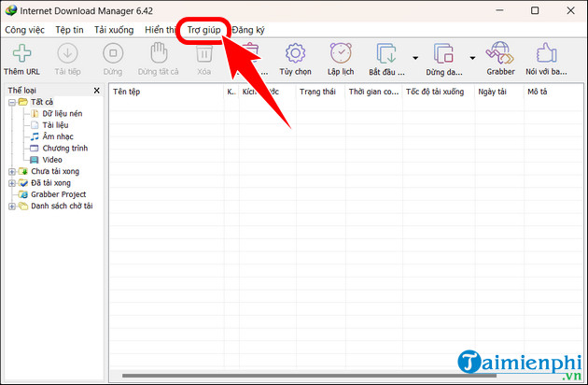Maximize the Internet Download Manager window
588x385 pixels.
pyautogui.click(x=535, y=10)
